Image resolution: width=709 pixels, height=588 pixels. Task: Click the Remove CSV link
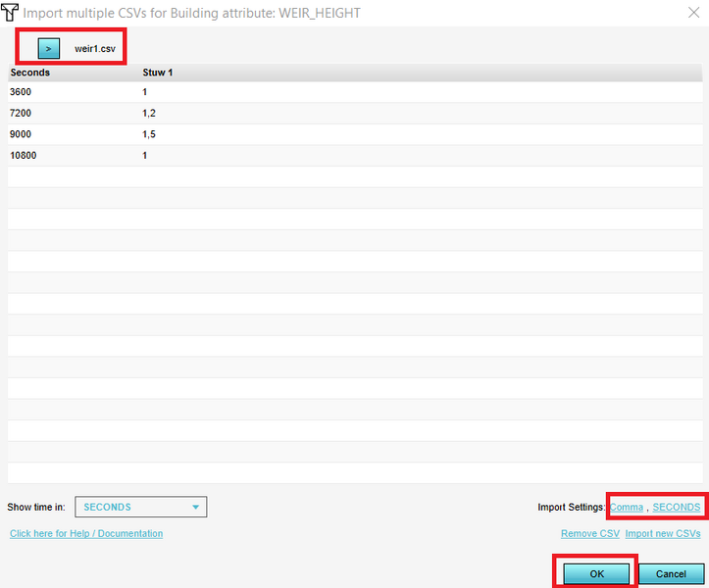[590, 533]
